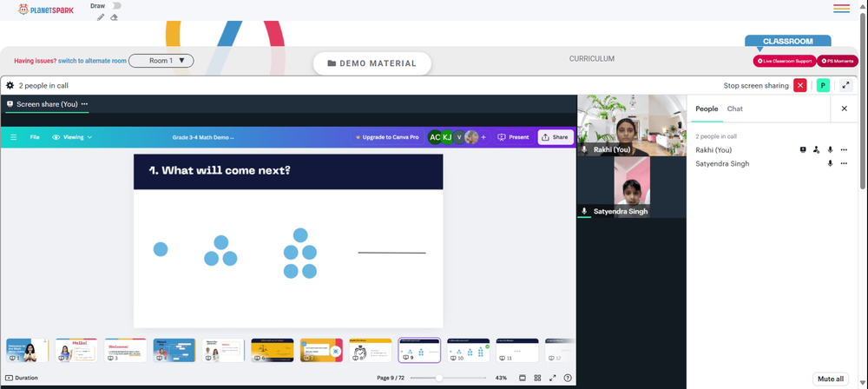Image resolution: width=868 pixels, height=389 pixels.
Task: Switch to the Curriculum tab
Action: (592, 59)
